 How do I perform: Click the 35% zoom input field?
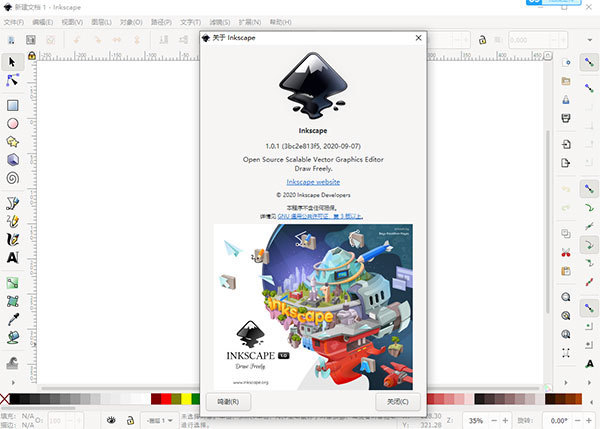point(476,421)
